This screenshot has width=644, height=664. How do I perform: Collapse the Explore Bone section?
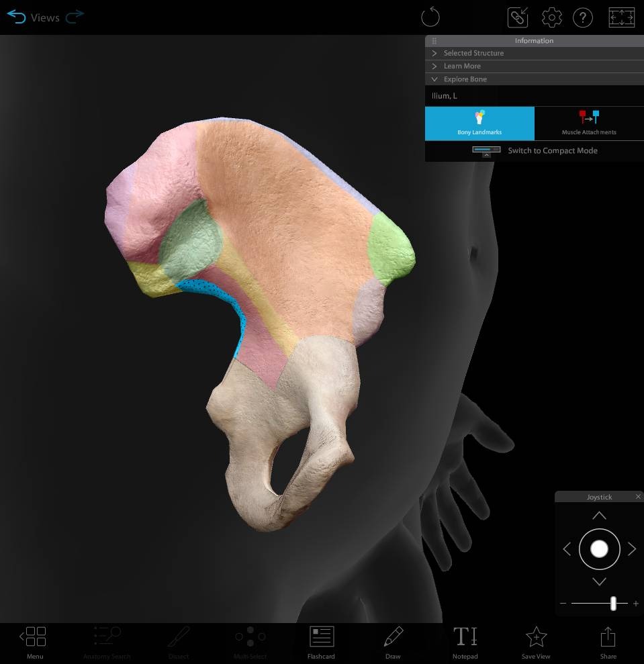[x=465, y=79]
